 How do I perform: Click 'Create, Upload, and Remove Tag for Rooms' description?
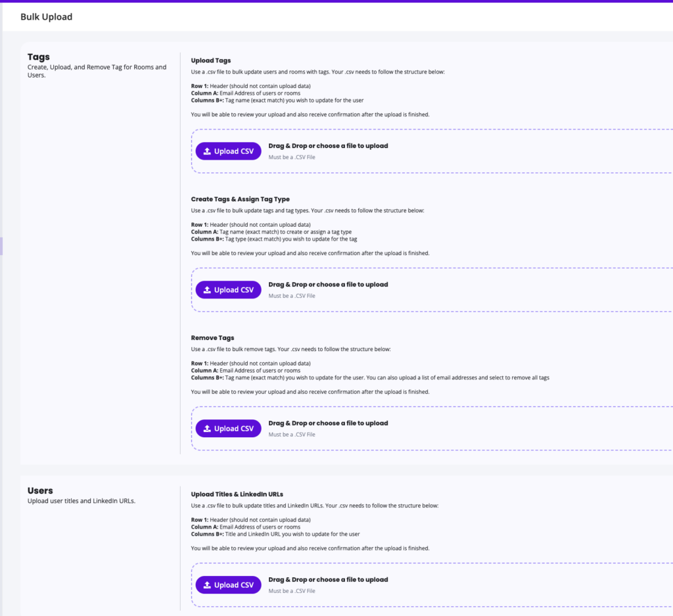97,71
